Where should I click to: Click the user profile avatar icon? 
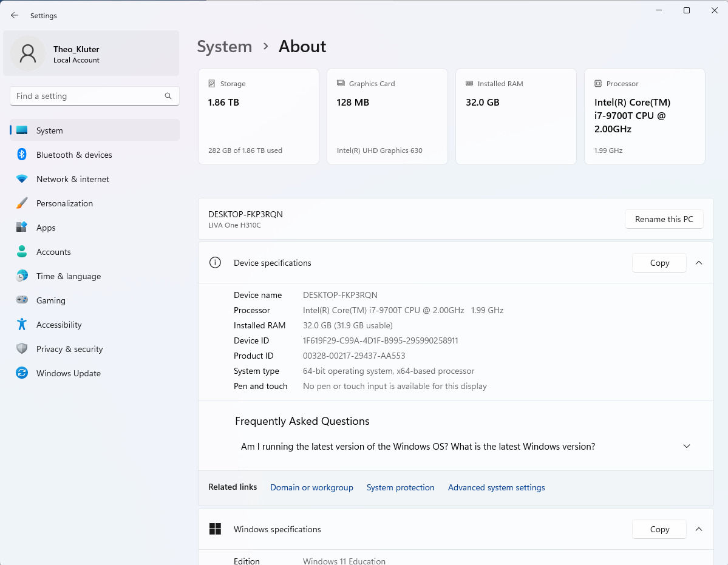pos(28,53)
